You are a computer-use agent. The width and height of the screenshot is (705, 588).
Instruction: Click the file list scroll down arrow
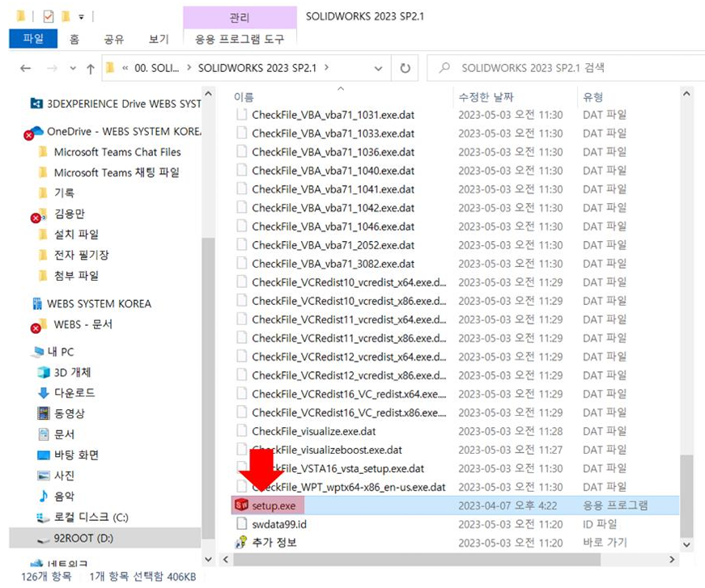pyautogui.click(x=686, y=544)
